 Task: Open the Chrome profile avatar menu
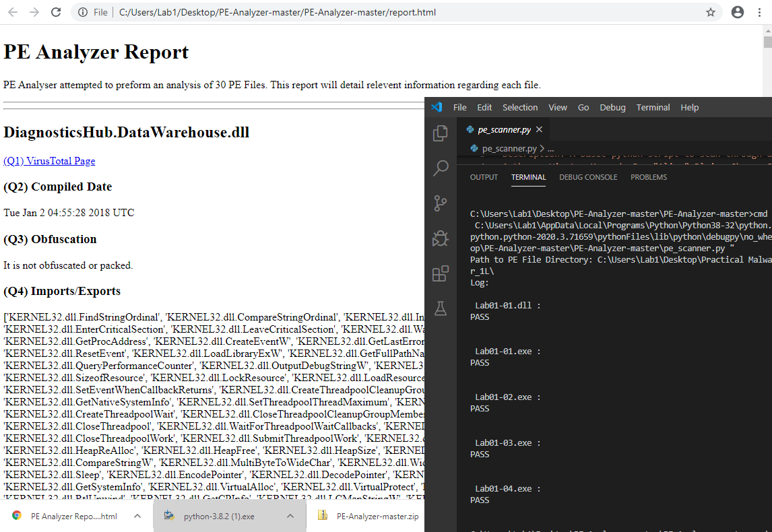coord(738,12)
